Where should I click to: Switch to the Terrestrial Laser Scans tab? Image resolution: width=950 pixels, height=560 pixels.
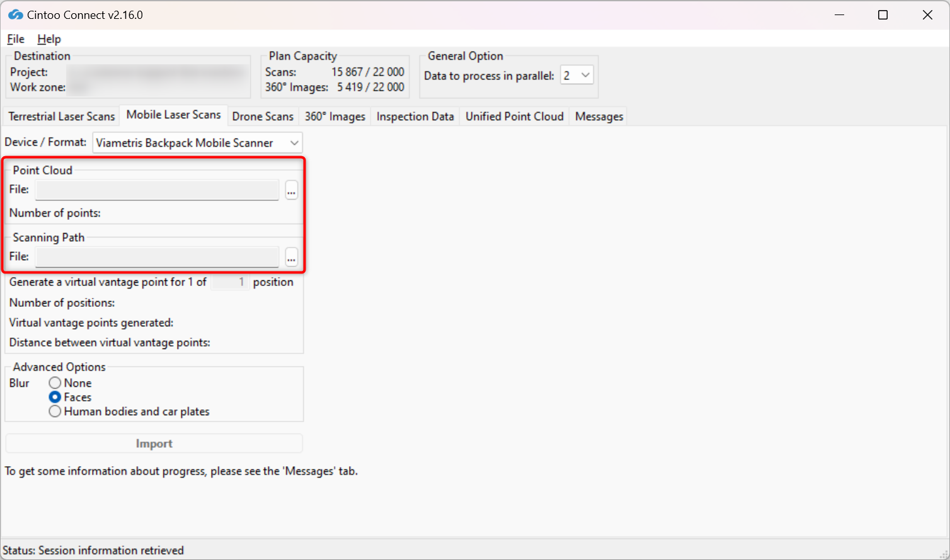click(x=62, y=117)
